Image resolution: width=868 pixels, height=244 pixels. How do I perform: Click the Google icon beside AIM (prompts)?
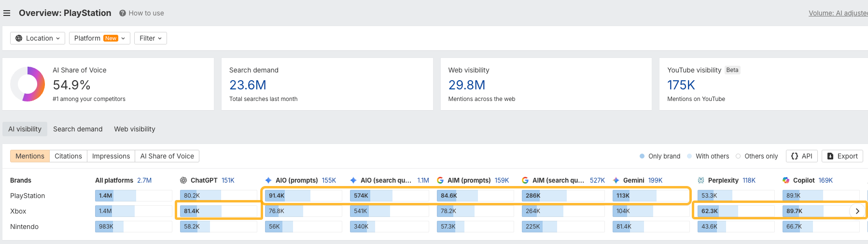(x=440, y=180)
